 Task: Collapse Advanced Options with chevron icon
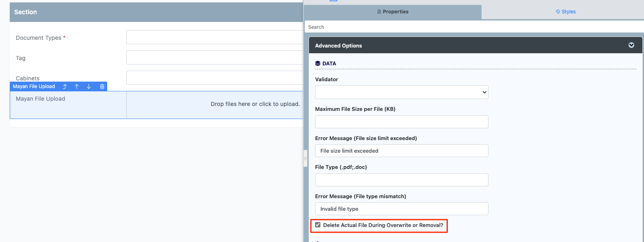pyautogui.click(x=631, y=45)
